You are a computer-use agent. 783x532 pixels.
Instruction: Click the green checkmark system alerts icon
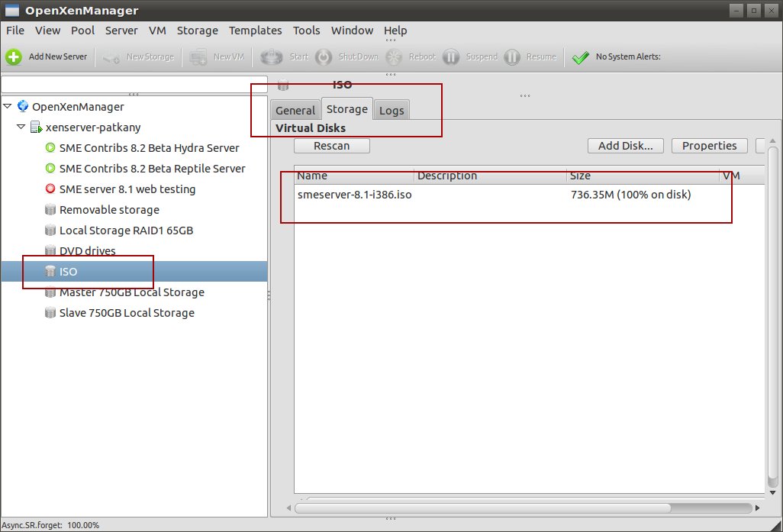pos(580,57)
